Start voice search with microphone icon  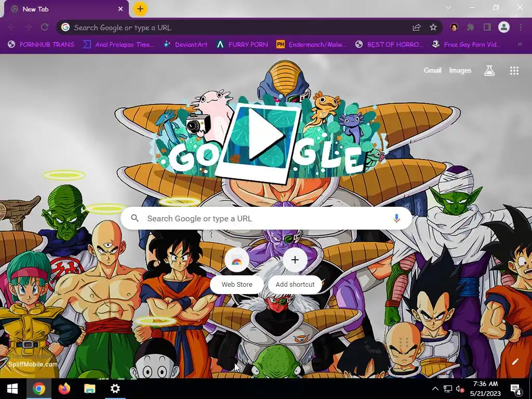(x=396, y=219)
